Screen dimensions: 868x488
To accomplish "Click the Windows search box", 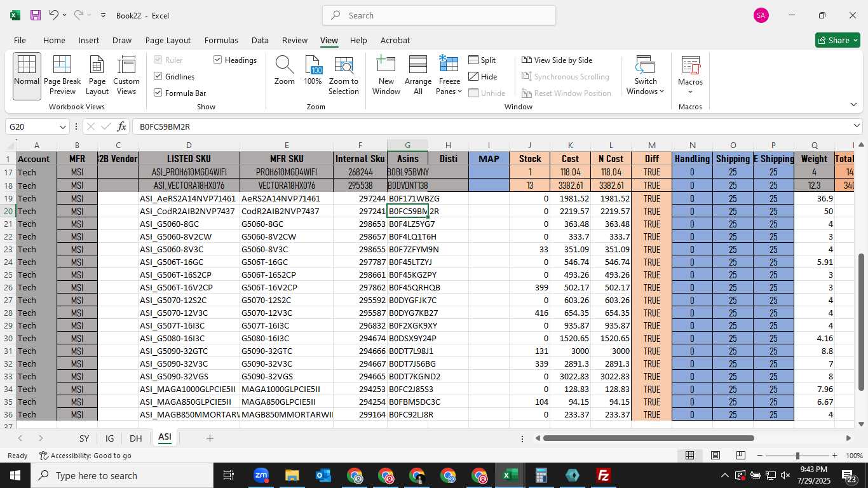I will click(x=122, y=475).
